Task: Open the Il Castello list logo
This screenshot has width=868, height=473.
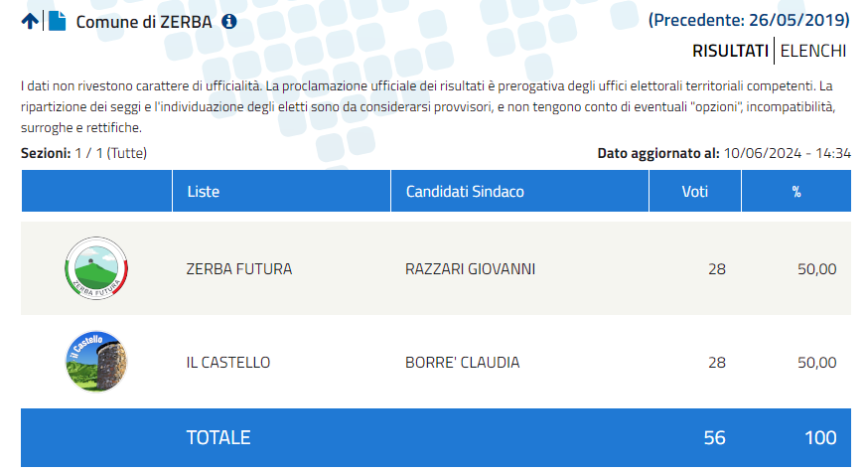Action: (x=96, y=362)
